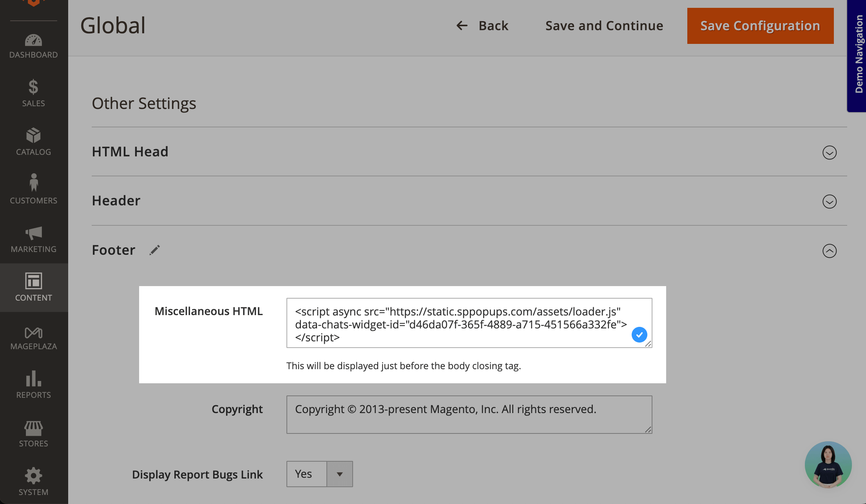Click the pencil edit icon beside Footer

(155, 250)
